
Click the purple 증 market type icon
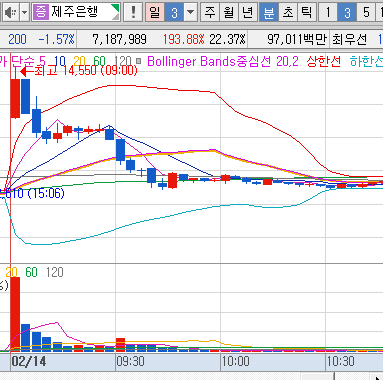(x=41, y=12)
